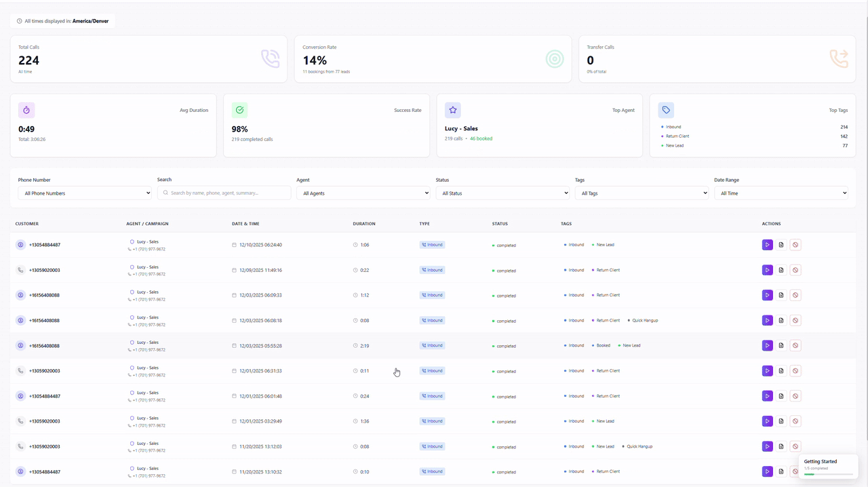Play the 2:19 duration call recording
Screen dimensions: 868x487
click(x=767, y=346)
